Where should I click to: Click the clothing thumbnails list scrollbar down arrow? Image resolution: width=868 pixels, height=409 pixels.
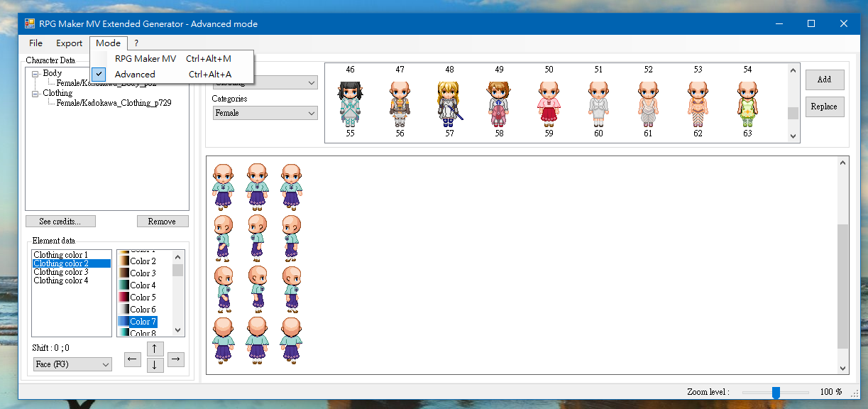[x=793, y=136]
